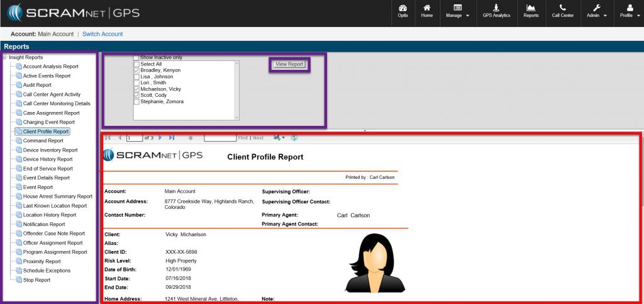
Task: Go to next page of report
Action: click(x=160, y=137)
